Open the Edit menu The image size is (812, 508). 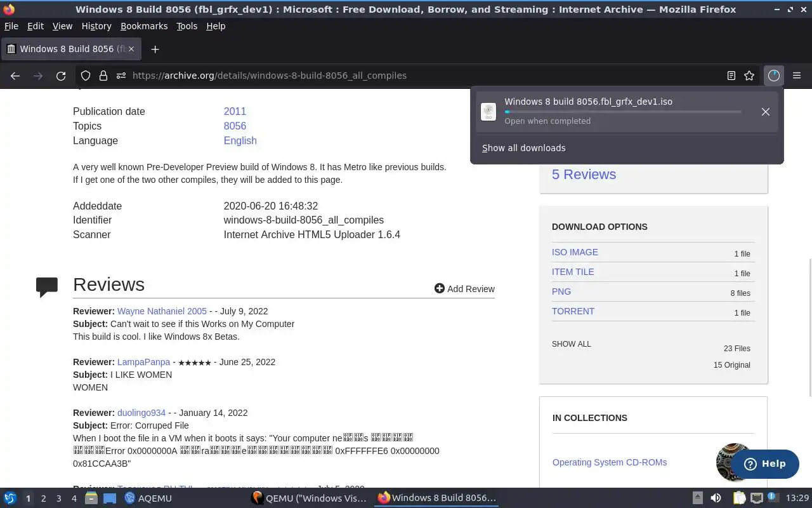36,26
